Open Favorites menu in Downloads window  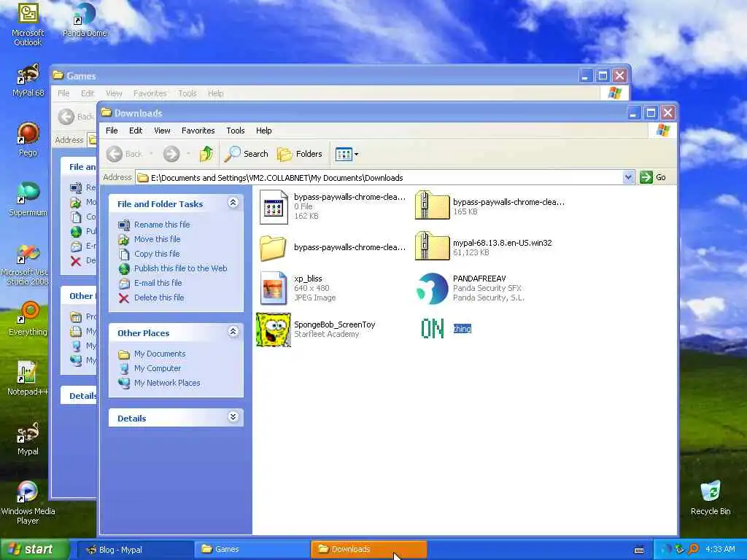tap(198, 131)
